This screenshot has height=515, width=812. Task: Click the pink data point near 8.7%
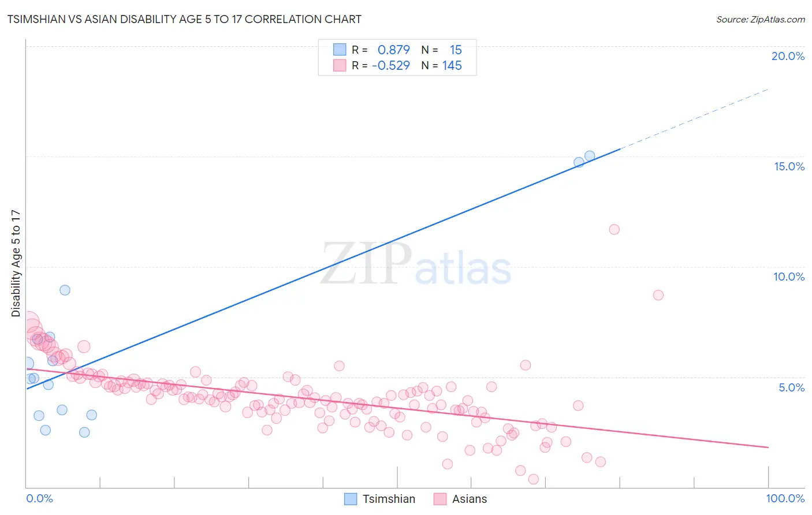(658, 295)
